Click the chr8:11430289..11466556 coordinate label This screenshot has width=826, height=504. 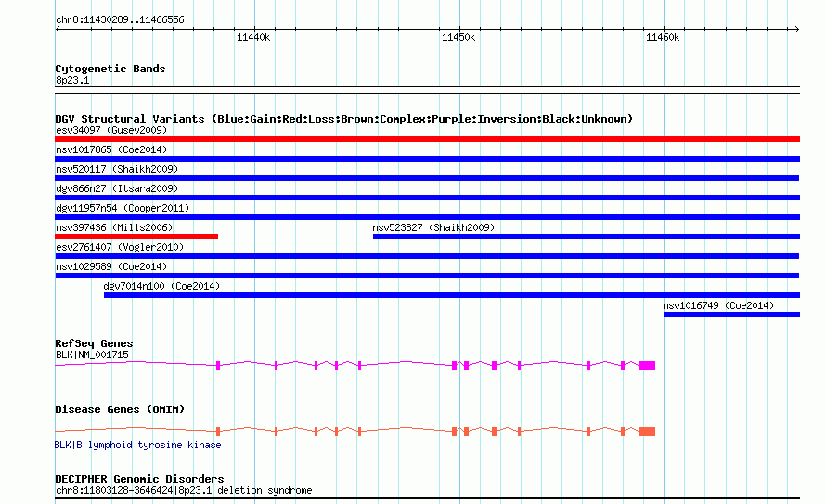click(120, 19)
